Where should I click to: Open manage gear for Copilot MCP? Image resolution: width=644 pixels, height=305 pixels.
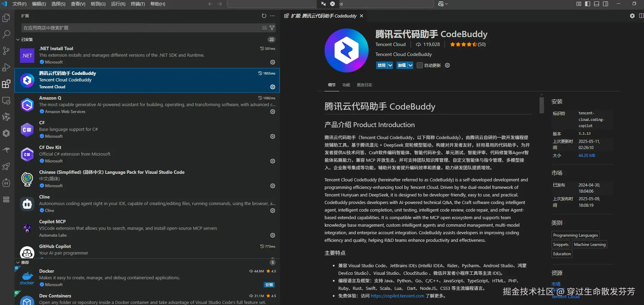tap(273, 235)
